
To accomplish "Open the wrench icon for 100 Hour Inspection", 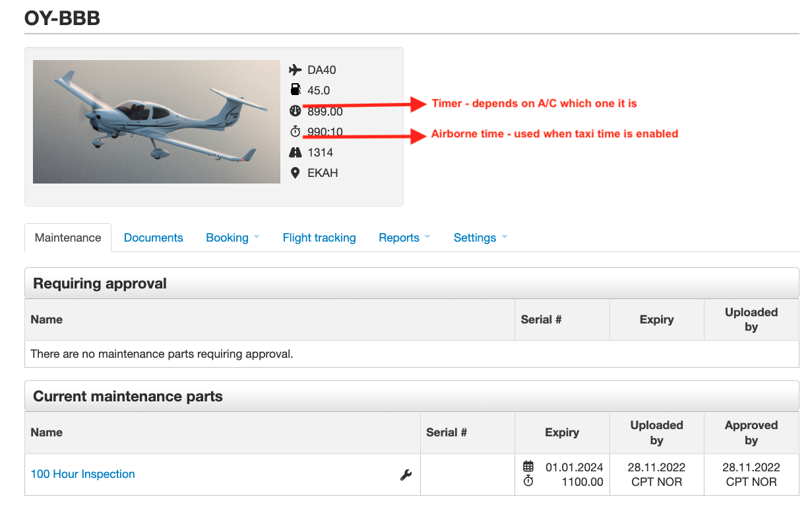I will coord(406,474).
